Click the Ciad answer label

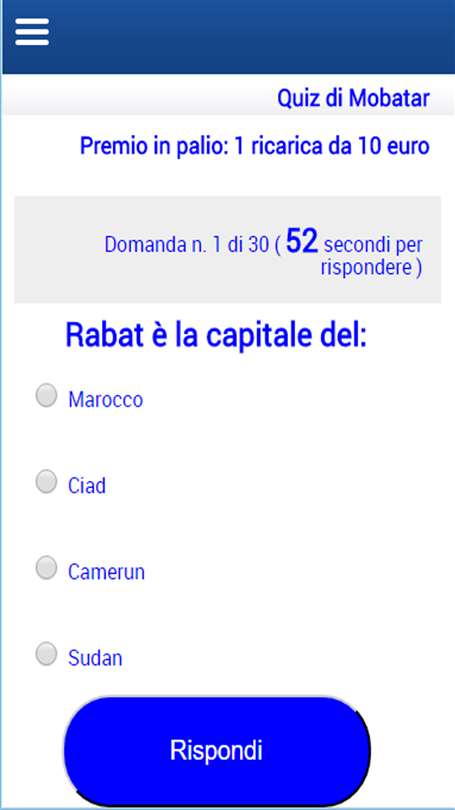click(87, 486)
